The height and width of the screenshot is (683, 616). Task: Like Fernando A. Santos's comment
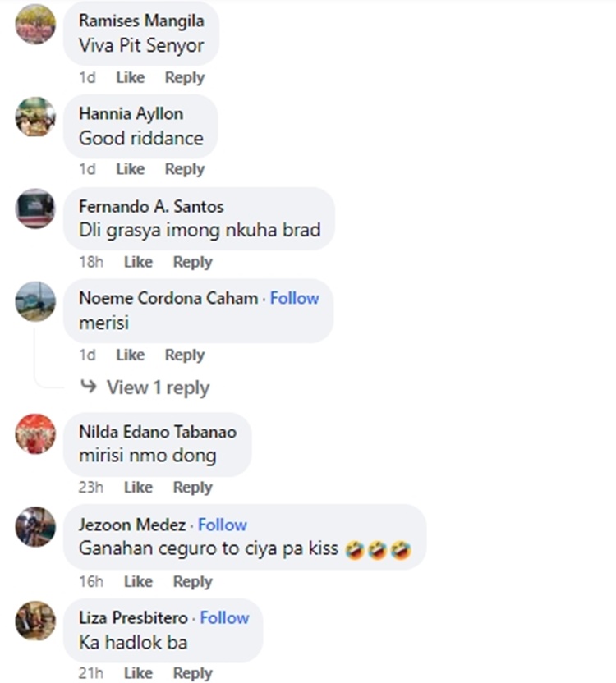click(x=138, y=262)
